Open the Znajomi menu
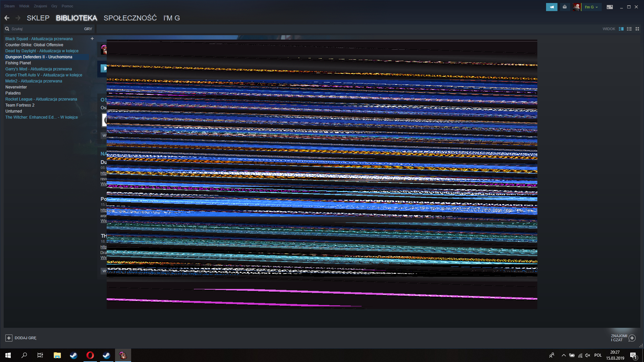644x362 pixels. 40,6
